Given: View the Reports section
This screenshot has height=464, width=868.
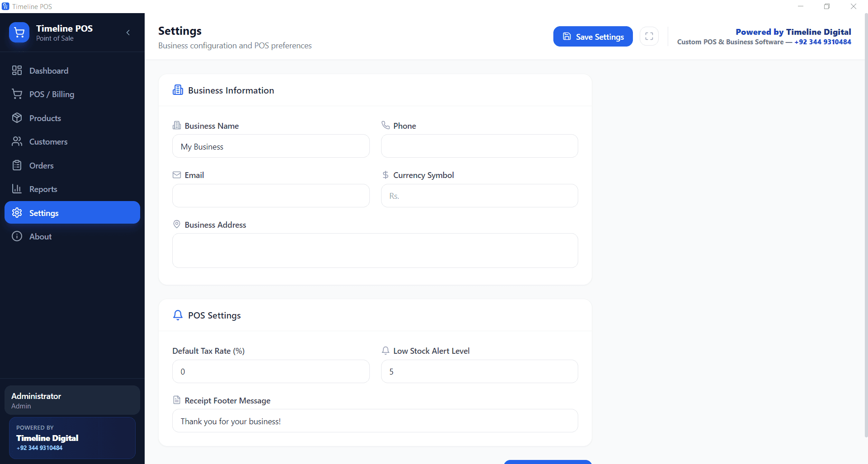Looking at the screenshot, I should (x=43, y=189).
